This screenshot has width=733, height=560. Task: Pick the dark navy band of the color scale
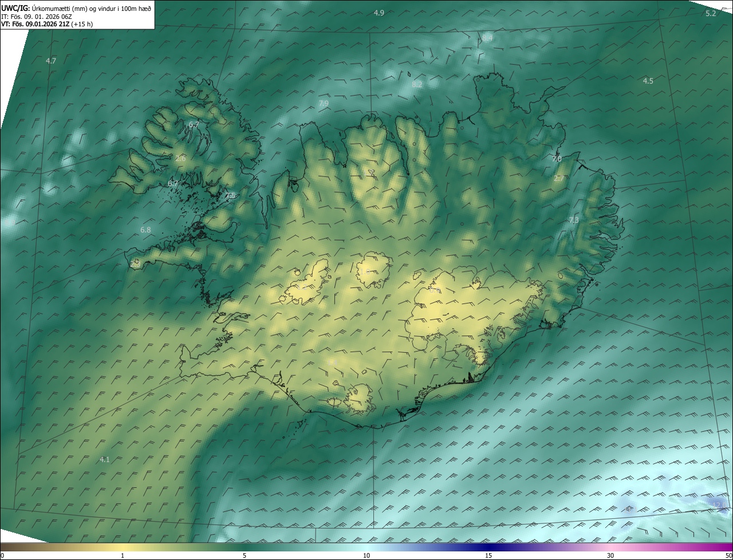(488, 547)
